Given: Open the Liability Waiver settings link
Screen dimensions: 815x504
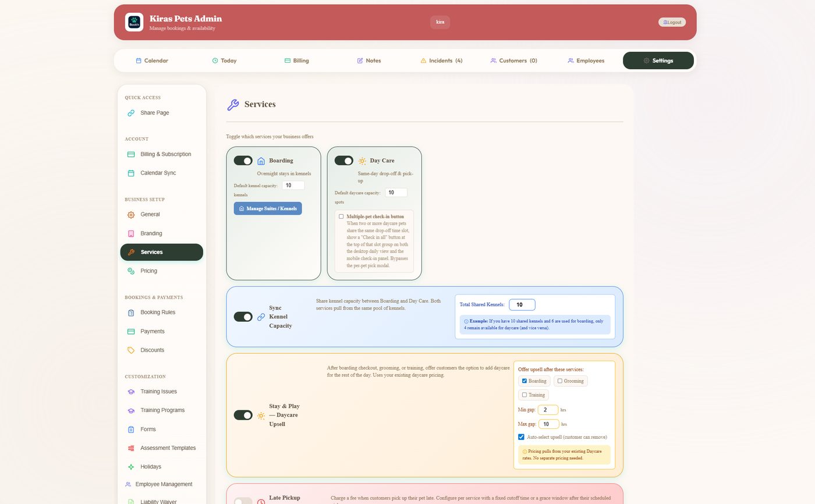Looking at the screenshot, I should 162,502.
